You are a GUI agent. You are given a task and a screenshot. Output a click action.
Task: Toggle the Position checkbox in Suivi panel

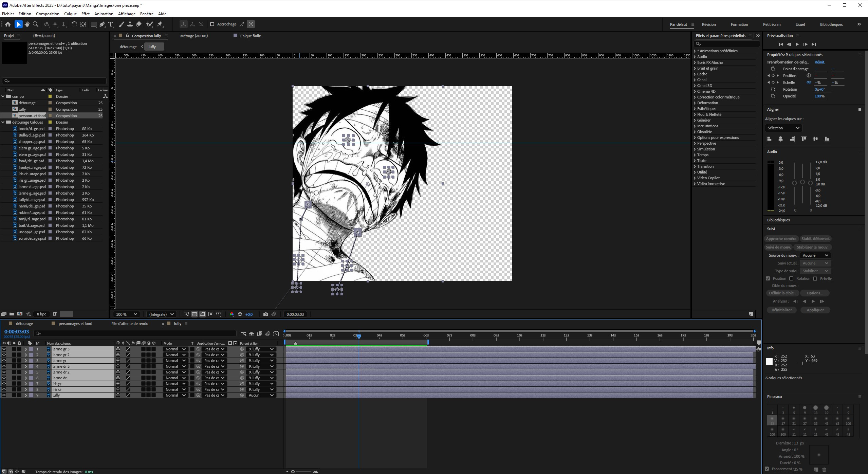768,278
